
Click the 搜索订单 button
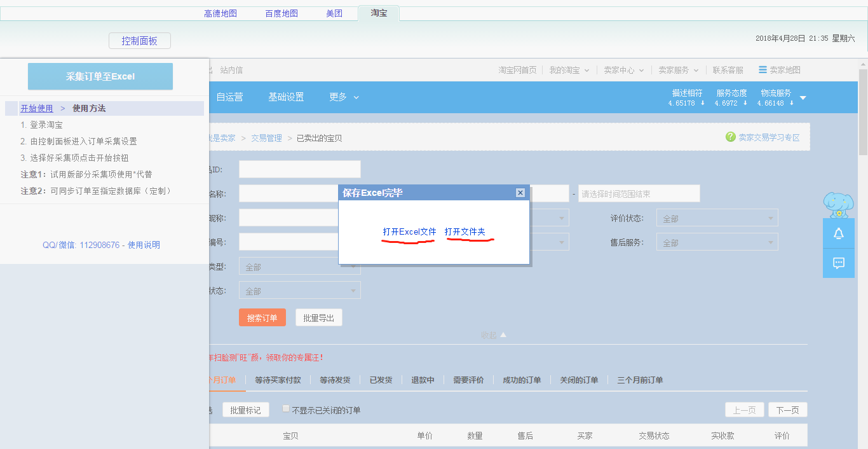[262, 318]
